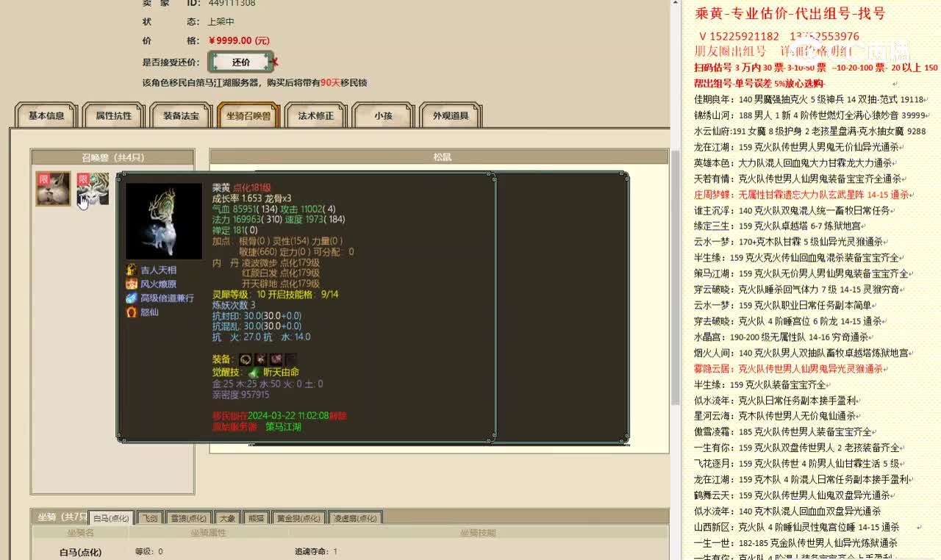Viewport: 941px width, 560px height.
Task: Click the 风火燎原 skill icon
Action: pos(132,284)
